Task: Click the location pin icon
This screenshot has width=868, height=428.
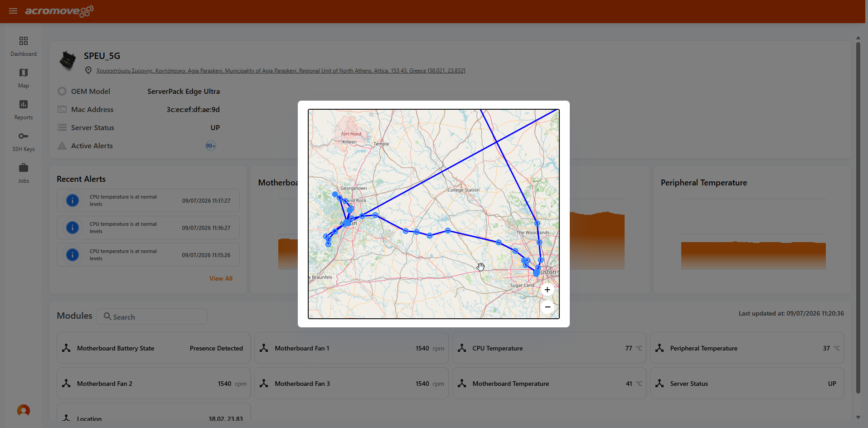Action: (x=88, y=70)
